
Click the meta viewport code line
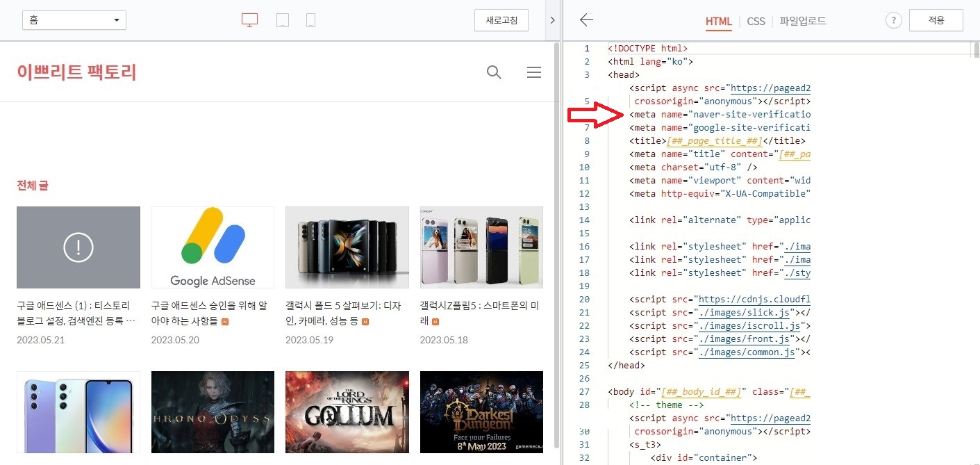point(720,181)
